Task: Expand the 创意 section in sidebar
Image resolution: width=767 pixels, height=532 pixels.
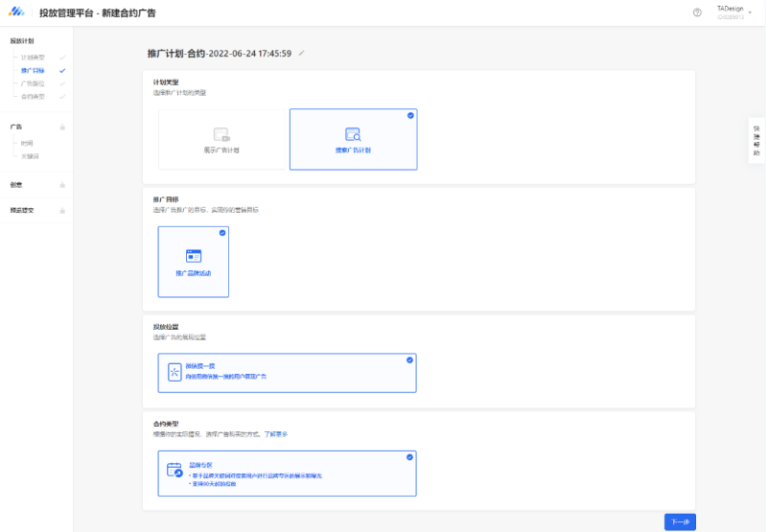Action: coord(16,184)
